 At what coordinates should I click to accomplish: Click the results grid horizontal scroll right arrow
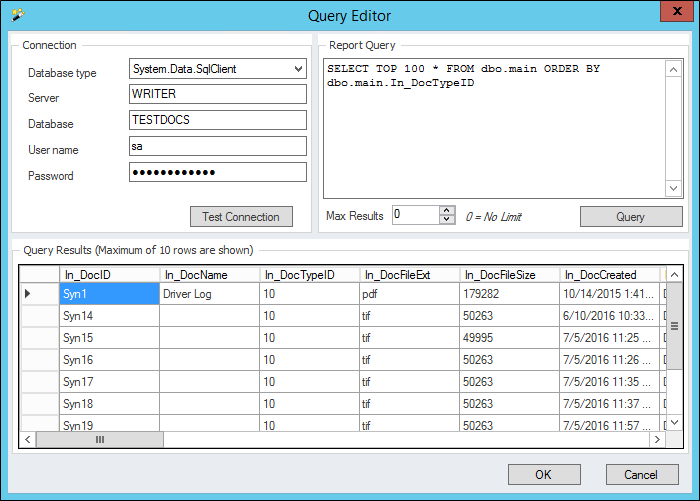[x=657, y=439]
